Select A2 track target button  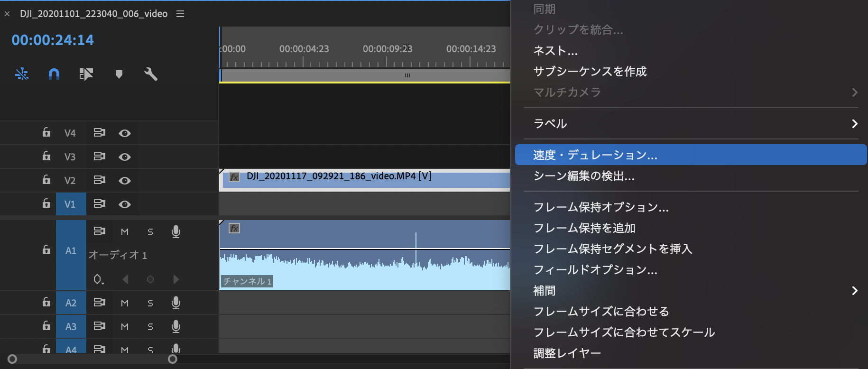coord(71,303)
